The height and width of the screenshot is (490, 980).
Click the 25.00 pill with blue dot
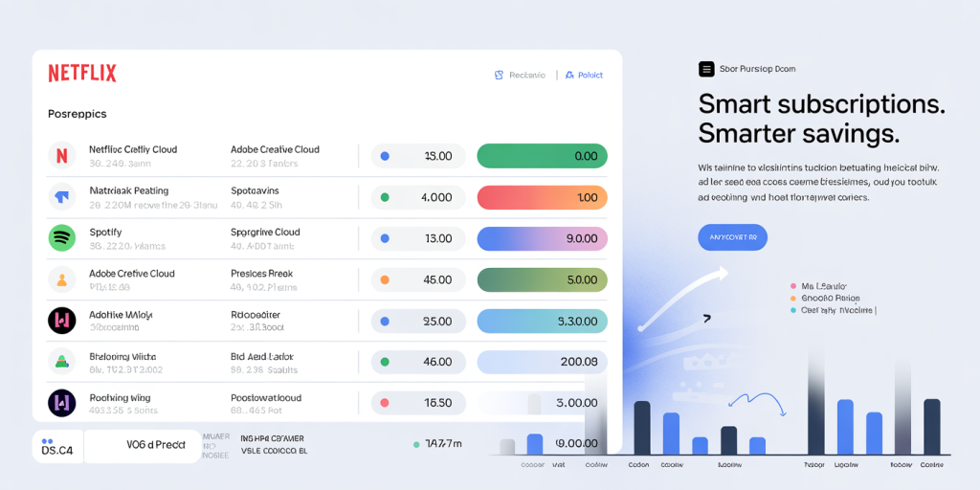[418, 322]
